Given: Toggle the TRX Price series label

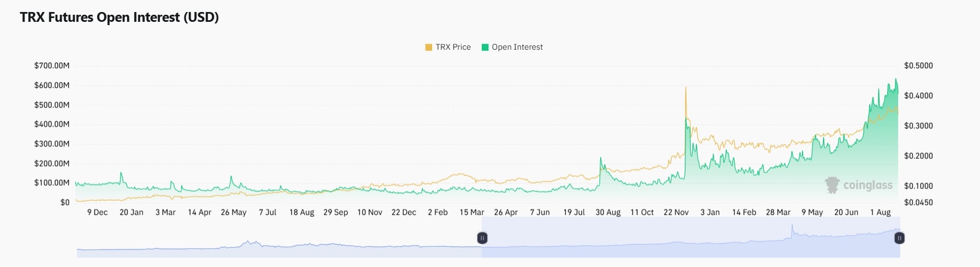Looking at the screenshot, I should point(453,48).
